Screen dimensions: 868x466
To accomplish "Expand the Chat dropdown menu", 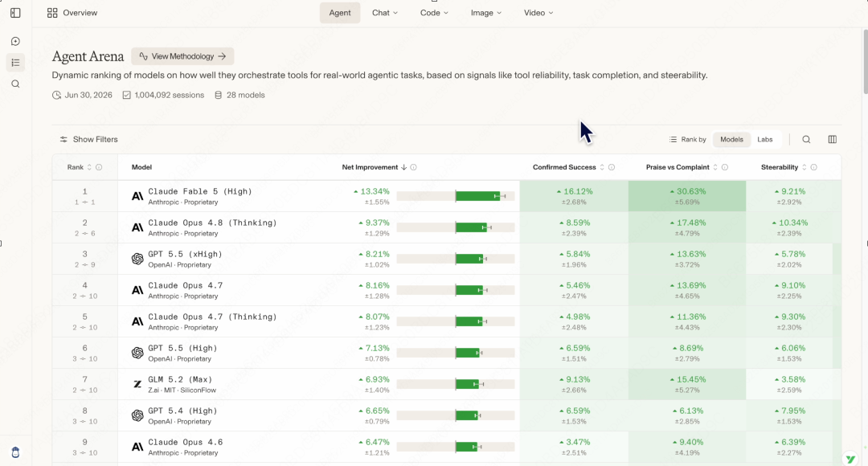I will point(385,13).
